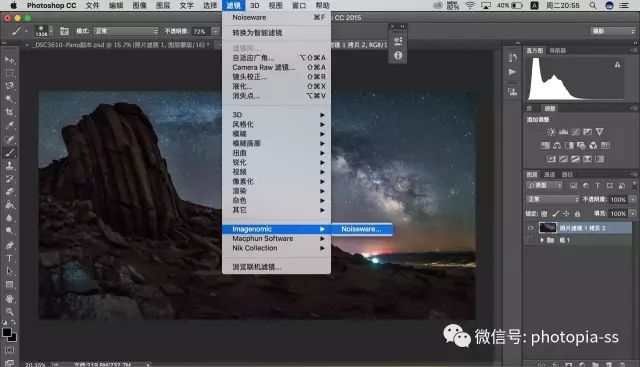Screen dimensions: 640x367
Task: Choose Camera Raw 滤镜 from the menu
Action: tap(277, 67)
